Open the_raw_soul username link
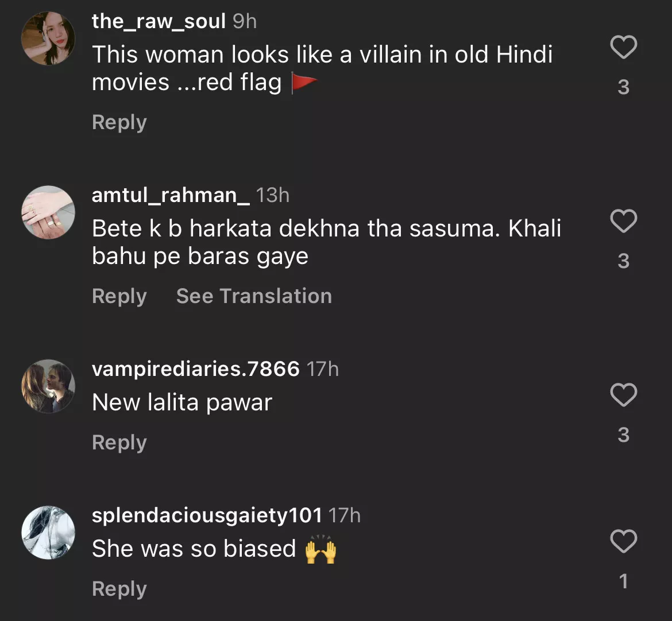The image size is (672, 621). click(159, 21)
